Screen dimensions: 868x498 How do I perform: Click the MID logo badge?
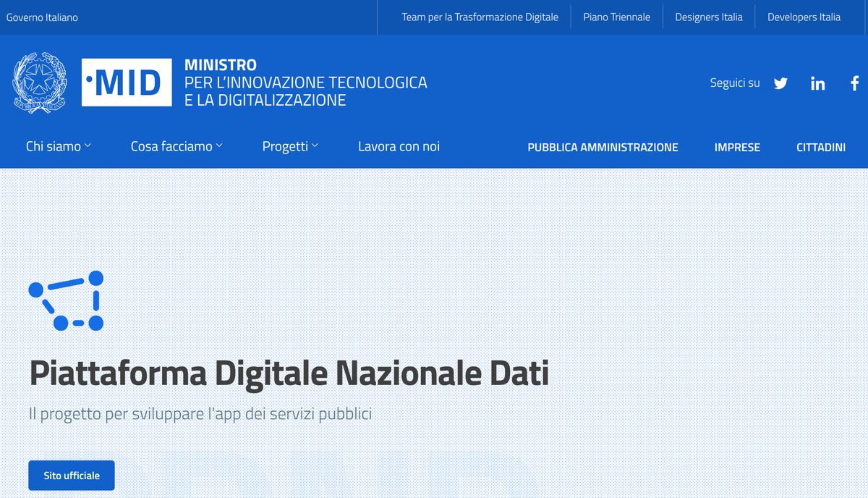(127, 83)
